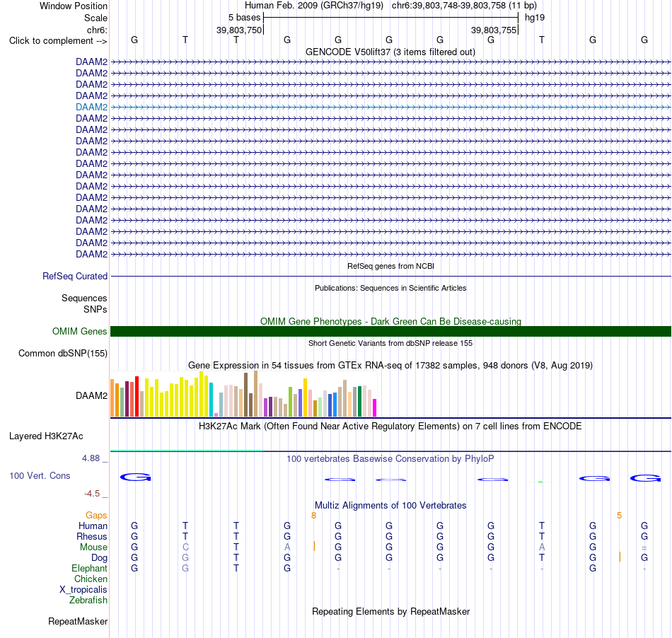Click the Human alignment row label
672x638 pixels.
point(93,526)
